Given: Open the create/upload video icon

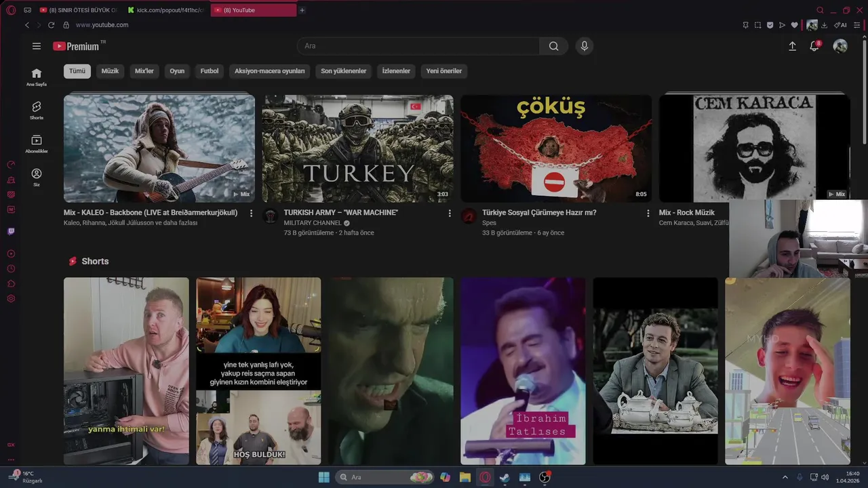Looking at the screenshot, I should tap(792, 46).
